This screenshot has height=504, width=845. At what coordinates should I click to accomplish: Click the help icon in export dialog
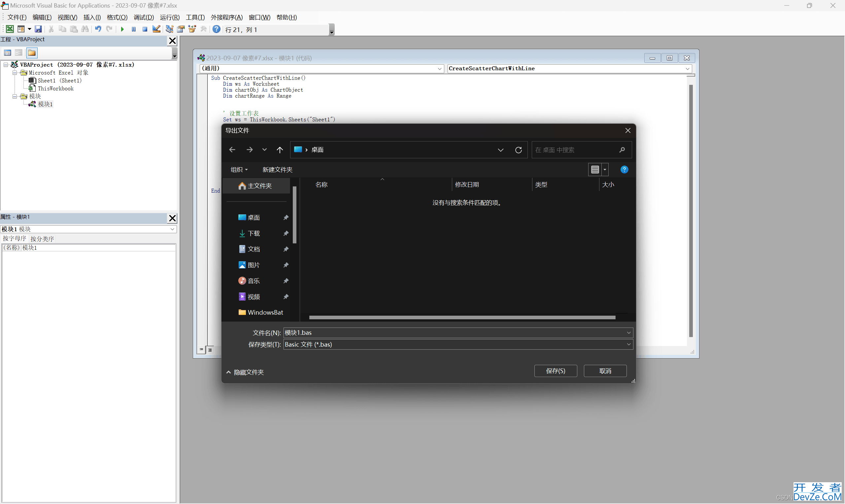624,170
